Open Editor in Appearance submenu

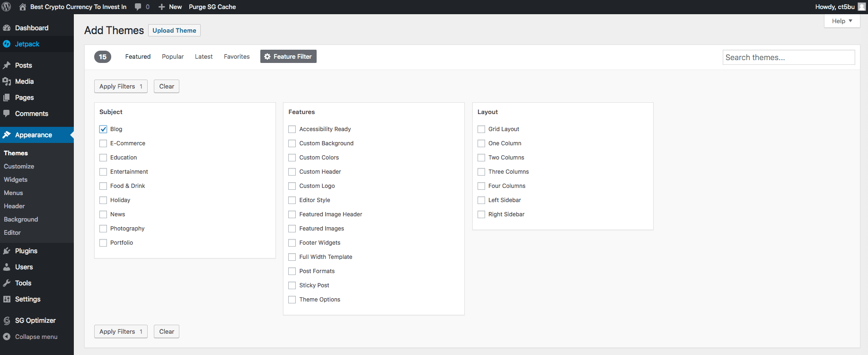coord(12,232)
